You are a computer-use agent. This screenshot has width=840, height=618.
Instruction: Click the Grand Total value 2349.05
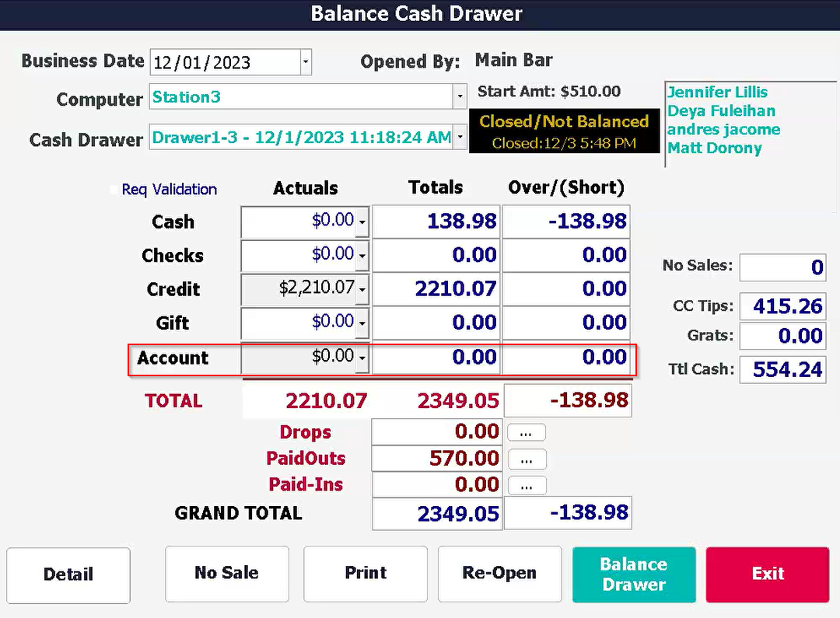[x=437, y=514]
